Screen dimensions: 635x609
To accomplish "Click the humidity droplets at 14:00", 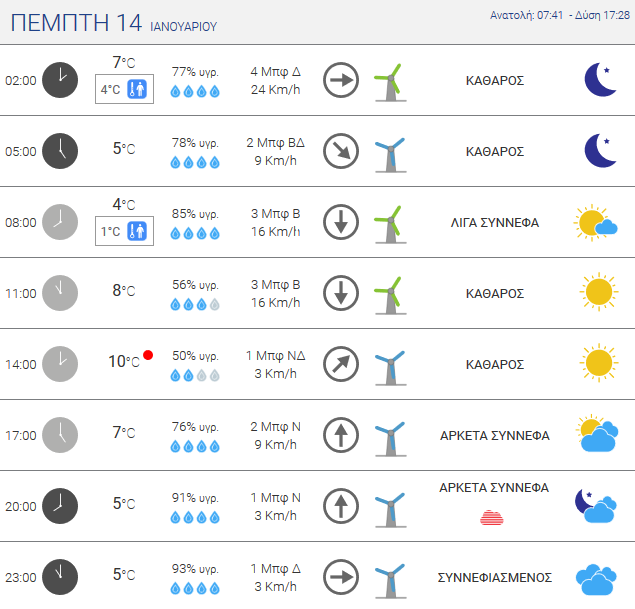I will (x=195, y=375).
